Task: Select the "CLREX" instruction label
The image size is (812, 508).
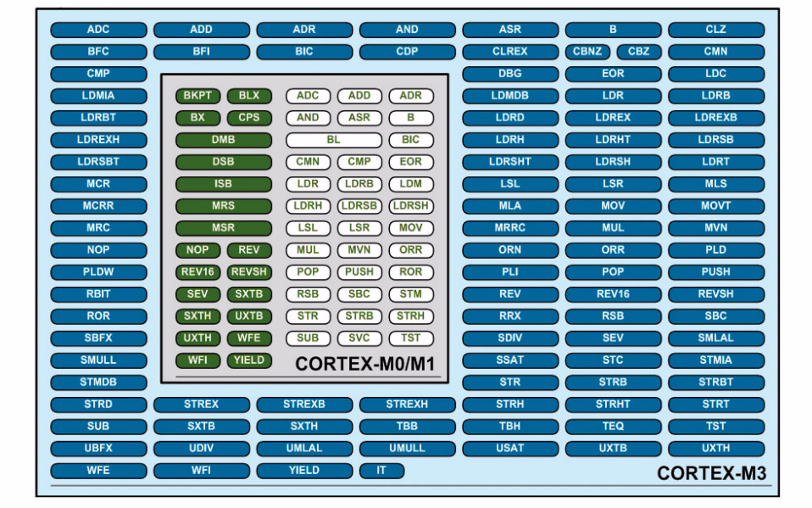Action: (510, 52)
